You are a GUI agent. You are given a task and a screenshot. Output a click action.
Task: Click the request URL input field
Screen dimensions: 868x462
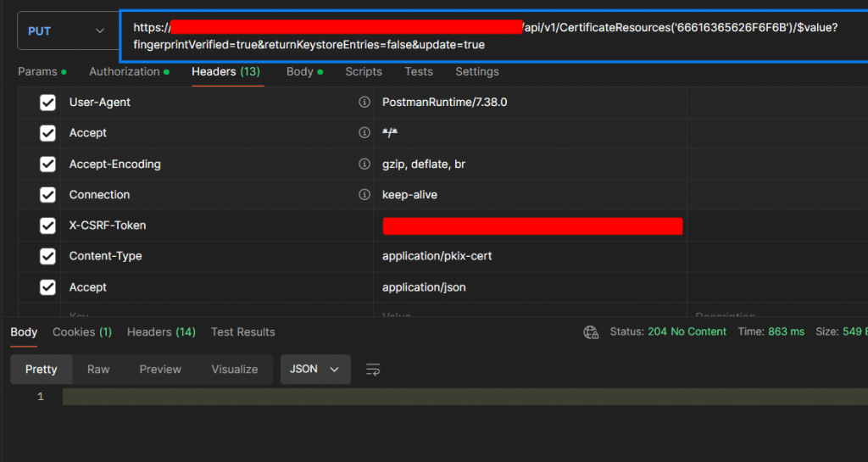click(x=494, y=36)
